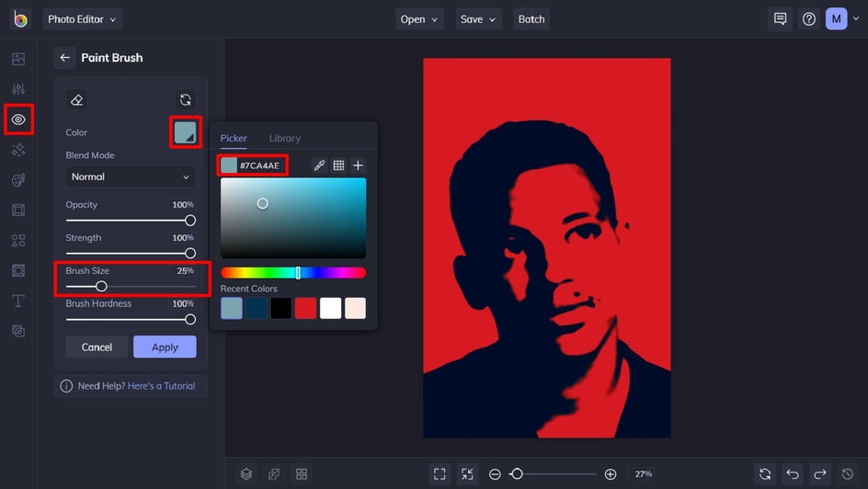
Task: Expand the Photo Editor dropdown
Action: (83, 19)
